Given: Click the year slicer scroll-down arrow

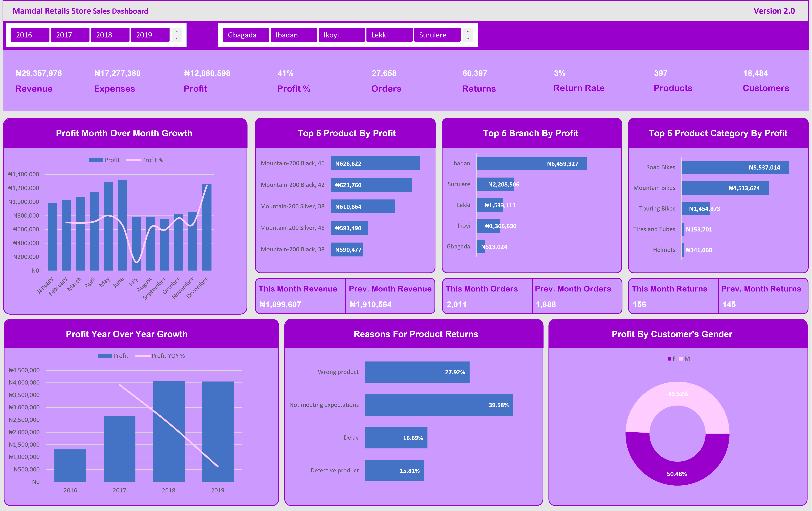Looking at the screenshot, I should click(x=177, y=38).
